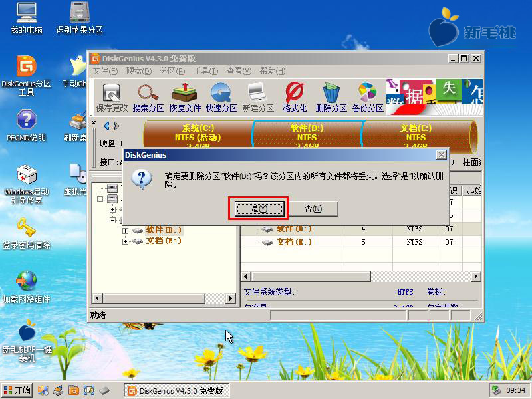532x399 pixels.
Task: Select the 软件(D:) row in partition table
Action: 361,229
